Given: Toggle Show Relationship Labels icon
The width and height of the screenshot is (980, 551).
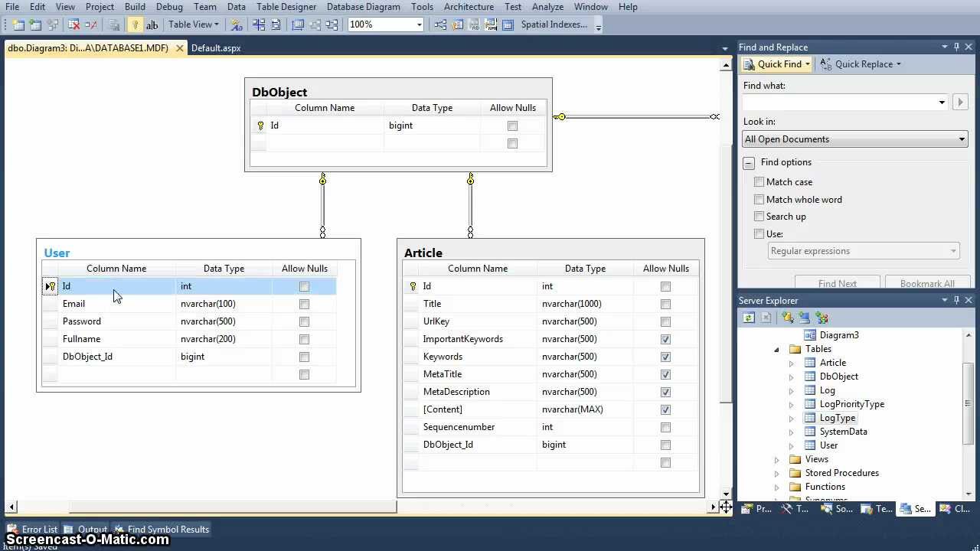Looking at the screenshot, I should click(x=237, y=24).
